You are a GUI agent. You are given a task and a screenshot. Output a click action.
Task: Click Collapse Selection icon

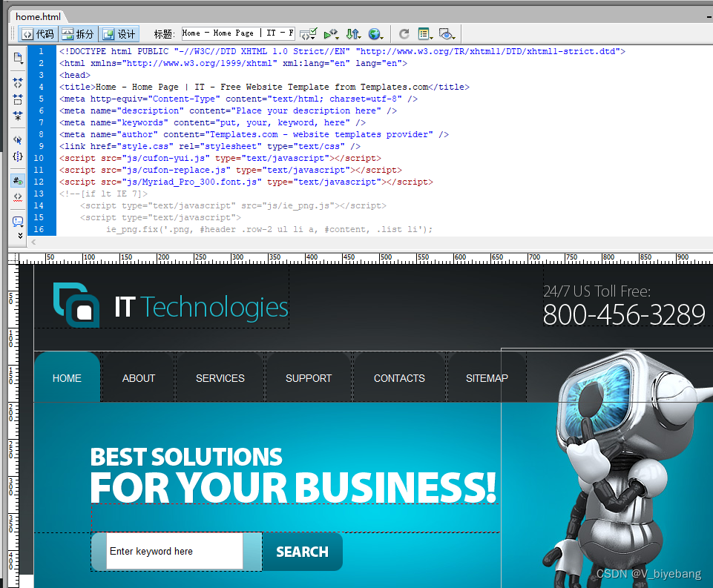click(x=18, y=99)
